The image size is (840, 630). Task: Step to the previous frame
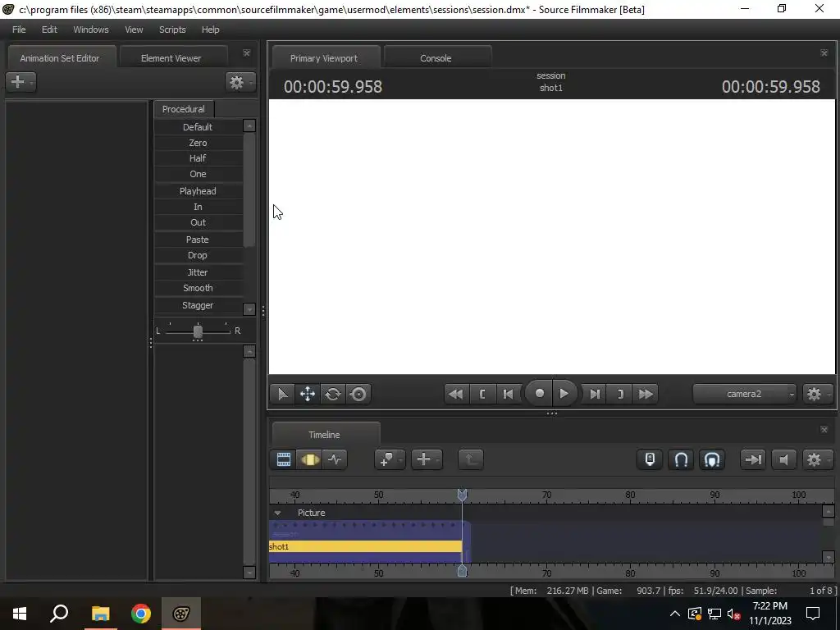508,395
